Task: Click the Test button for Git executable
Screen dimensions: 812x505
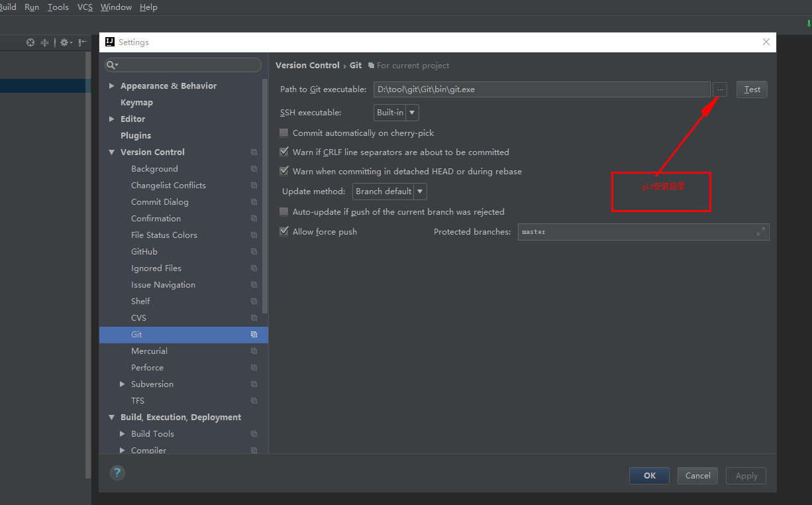Action: coord(752,89)
